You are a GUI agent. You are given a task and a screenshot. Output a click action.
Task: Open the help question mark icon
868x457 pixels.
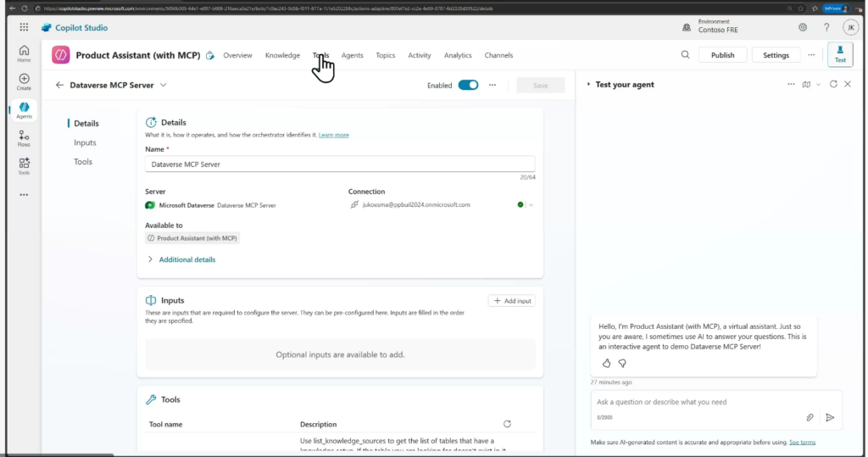pyautogui.click(x=826, y=27)
